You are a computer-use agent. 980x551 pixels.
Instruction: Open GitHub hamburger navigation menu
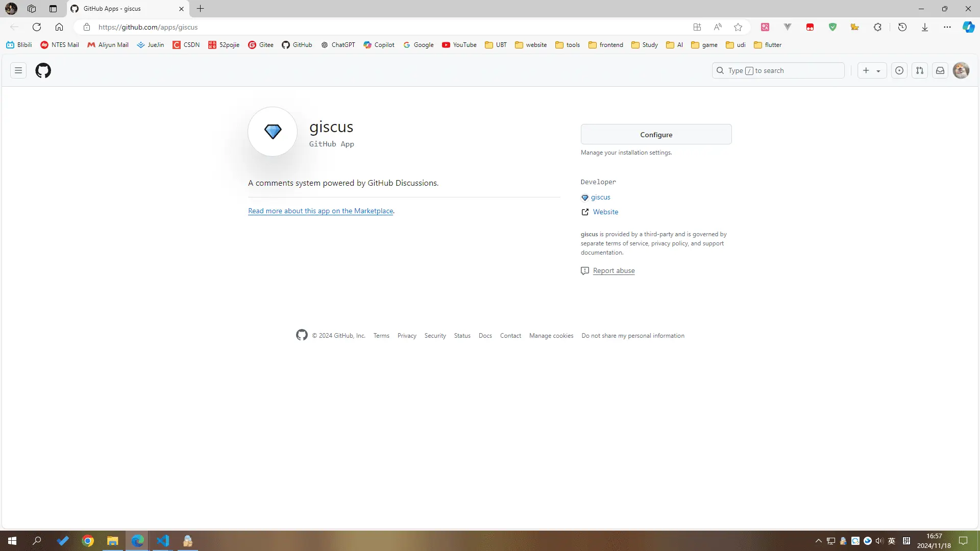pyautogui.click(x=18, y=70)
